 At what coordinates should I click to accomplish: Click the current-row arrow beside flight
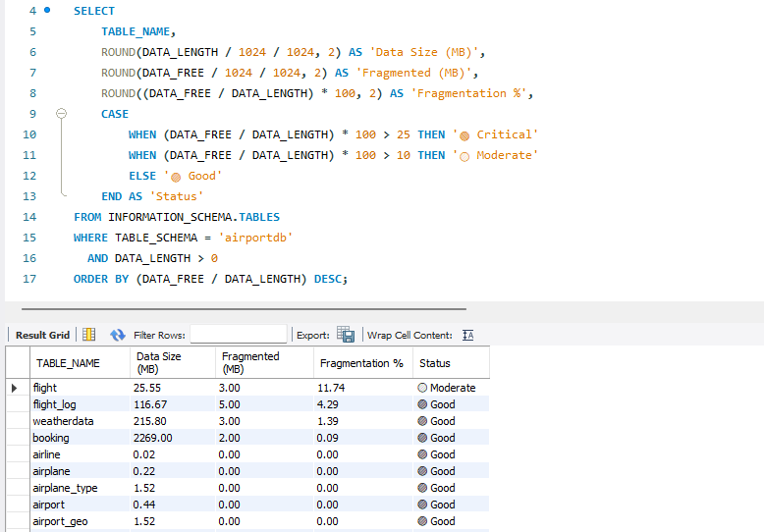[x=15, y=388]
